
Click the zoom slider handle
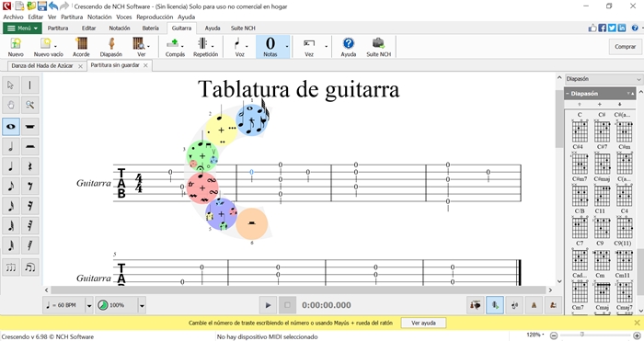[x=582, y=335]
